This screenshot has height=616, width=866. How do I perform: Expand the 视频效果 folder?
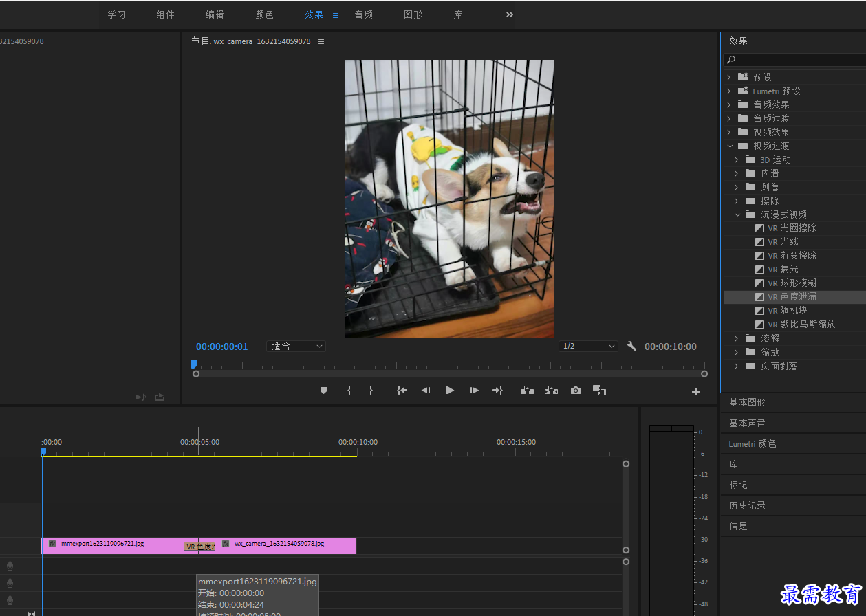coord(729,132)
